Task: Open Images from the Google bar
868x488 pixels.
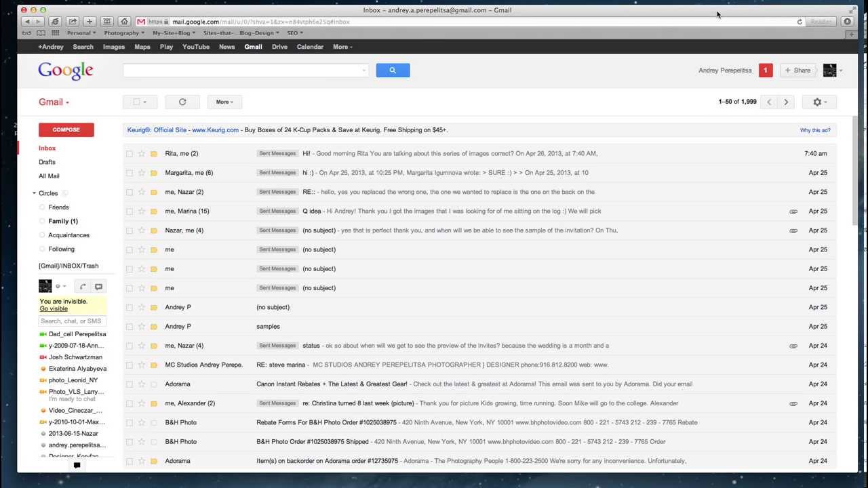Action: tap(114, 47)
